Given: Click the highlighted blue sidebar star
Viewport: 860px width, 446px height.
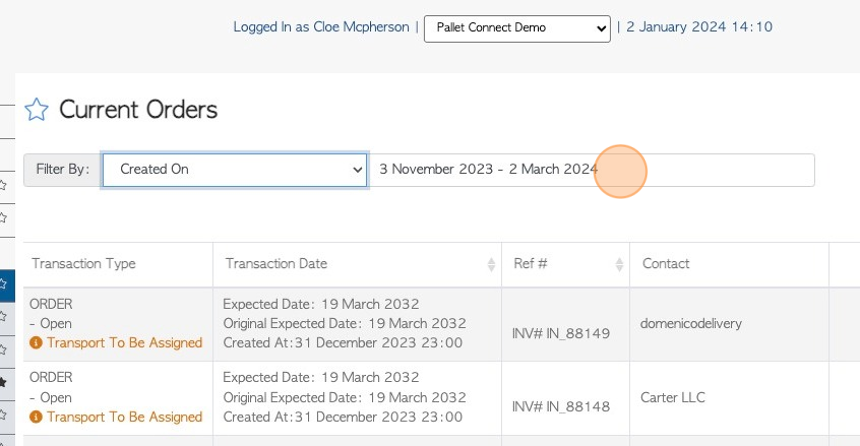Looking at the screenshot, I should [x=4, y=284].
